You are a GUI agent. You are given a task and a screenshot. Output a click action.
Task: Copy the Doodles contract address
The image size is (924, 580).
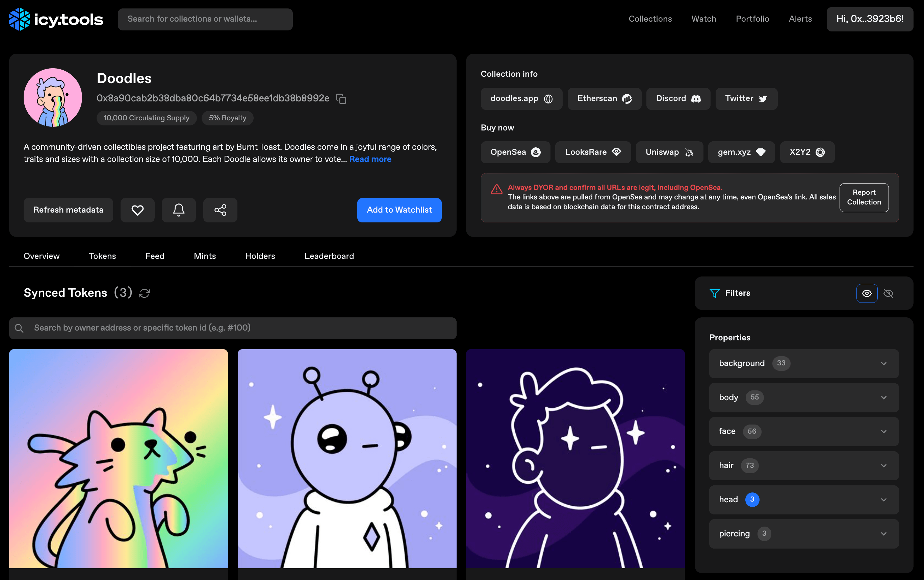pos(341,99)
